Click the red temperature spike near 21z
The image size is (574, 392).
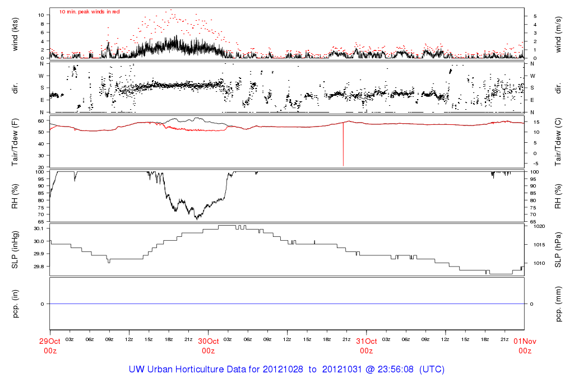pyautogui.click(x=343, y=144)
